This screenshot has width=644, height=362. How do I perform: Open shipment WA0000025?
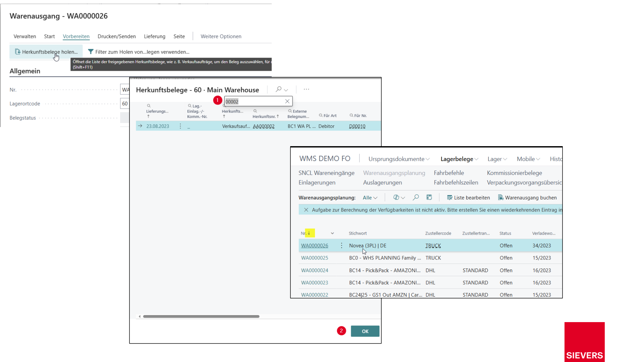click(x=315, y=258)
